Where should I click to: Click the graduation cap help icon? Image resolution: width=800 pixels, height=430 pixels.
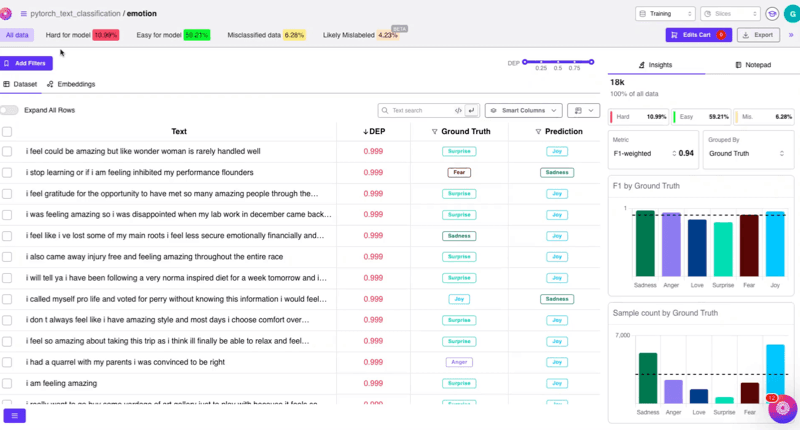(771, 14)
